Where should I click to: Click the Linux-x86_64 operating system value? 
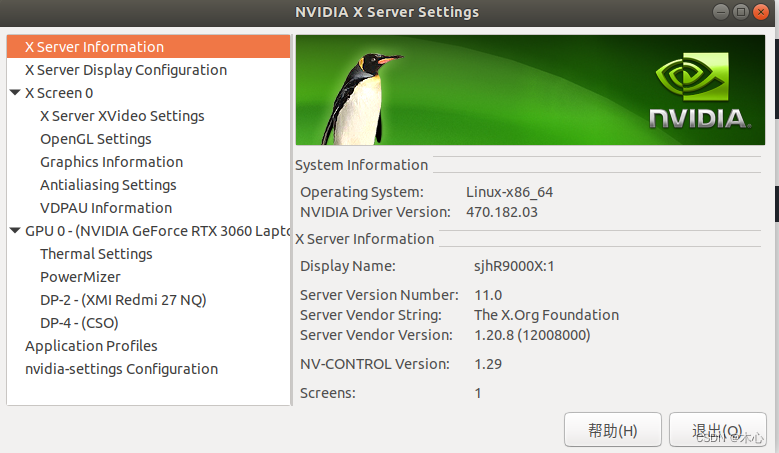[509, 192]
